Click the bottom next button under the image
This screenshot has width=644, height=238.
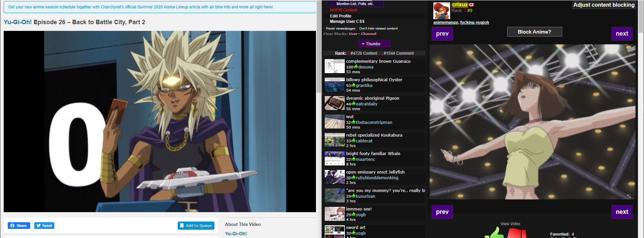(x=622, y=212)
